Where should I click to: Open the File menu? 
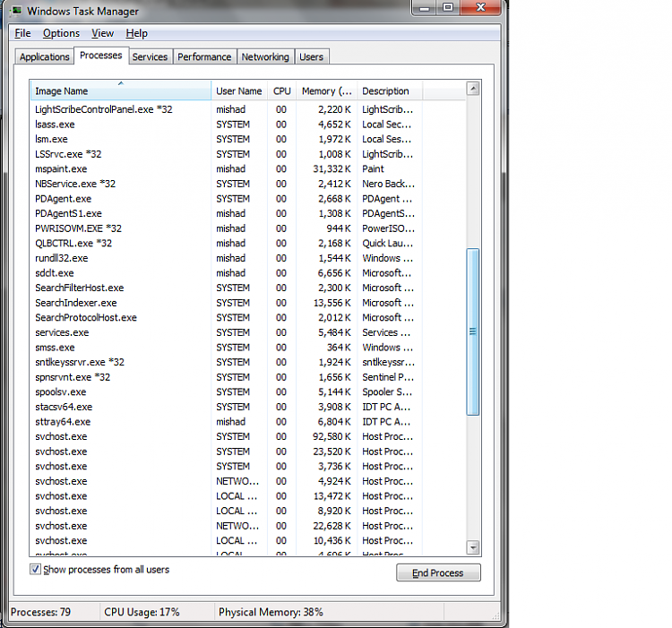click(22, 33)
